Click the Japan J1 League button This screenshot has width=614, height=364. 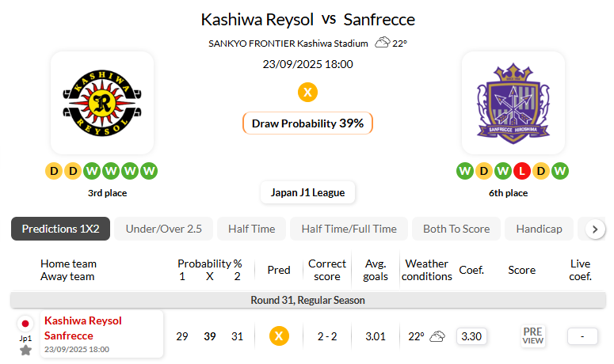pyautogui.click(x=307, y=192)
